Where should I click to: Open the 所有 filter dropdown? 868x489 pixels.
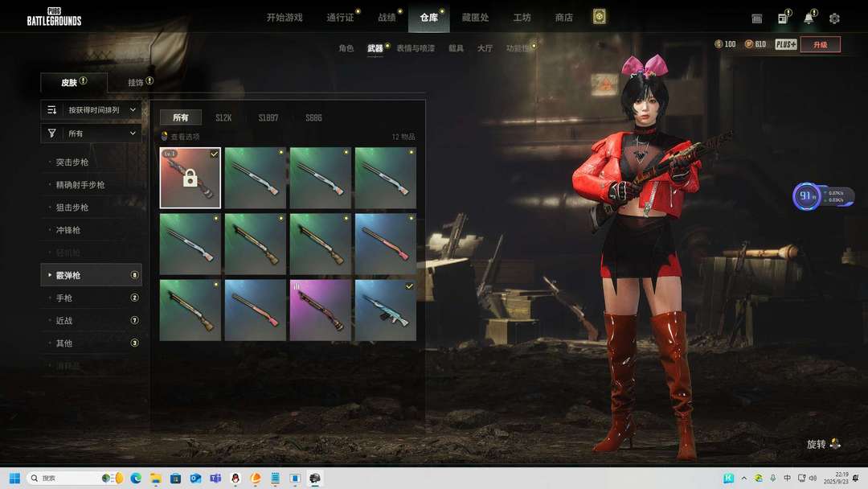[x=92, y=133]
